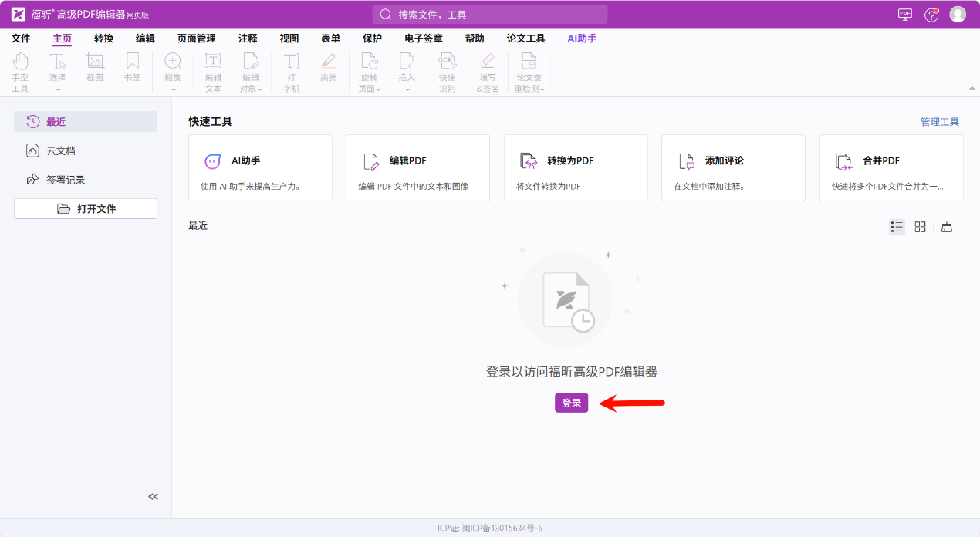Expand the Zoom (缩放) dropdown
Screen dimensions: 980x537
(173, 89)
